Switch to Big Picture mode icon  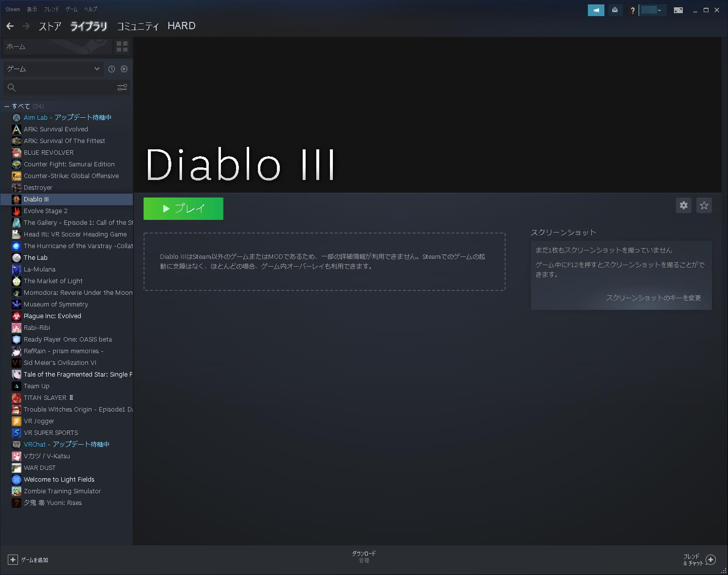678,10
